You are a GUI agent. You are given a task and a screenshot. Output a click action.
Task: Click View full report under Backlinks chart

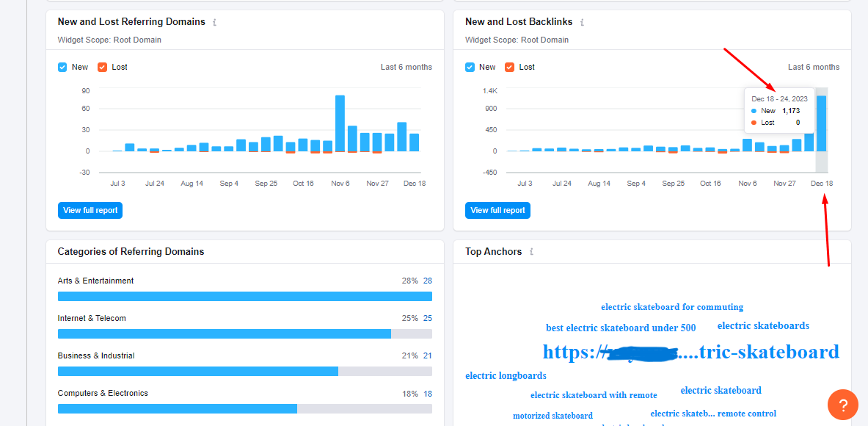497,210
